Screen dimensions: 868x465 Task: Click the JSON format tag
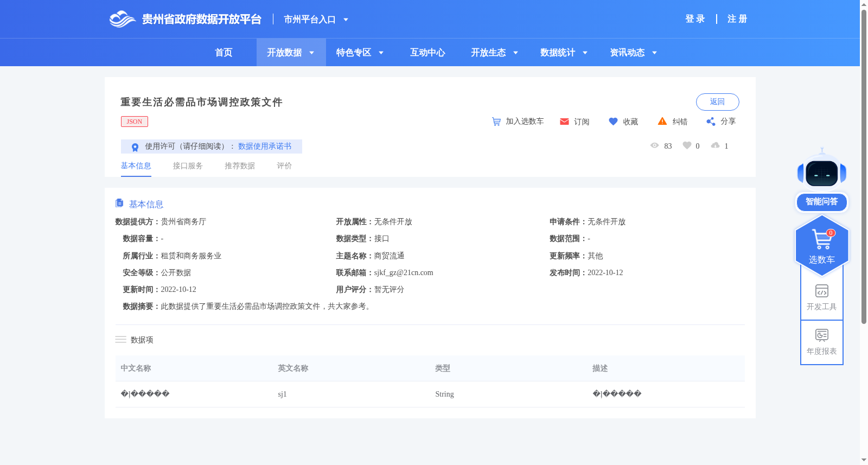[x=135, y=122]
